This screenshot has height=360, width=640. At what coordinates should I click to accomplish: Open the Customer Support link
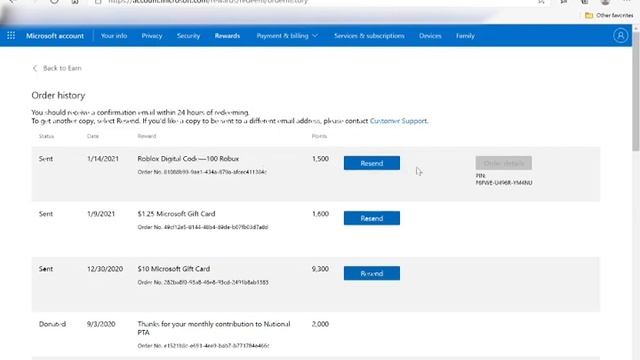[398, 121]
